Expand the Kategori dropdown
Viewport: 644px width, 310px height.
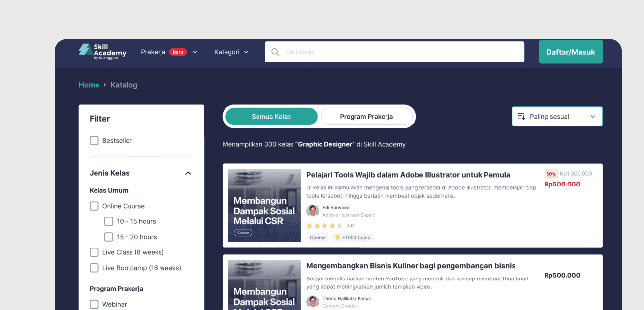click(231, 52)
